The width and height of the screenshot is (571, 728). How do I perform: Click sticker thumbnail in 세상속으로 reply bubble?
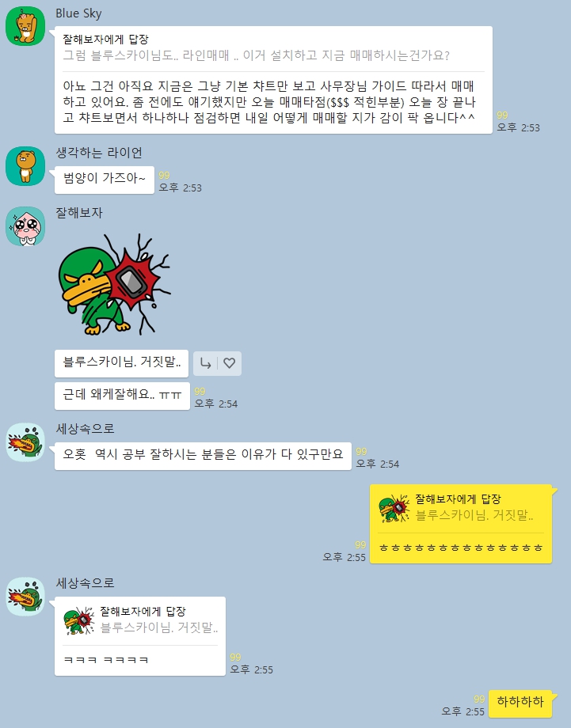pos(79,620)
